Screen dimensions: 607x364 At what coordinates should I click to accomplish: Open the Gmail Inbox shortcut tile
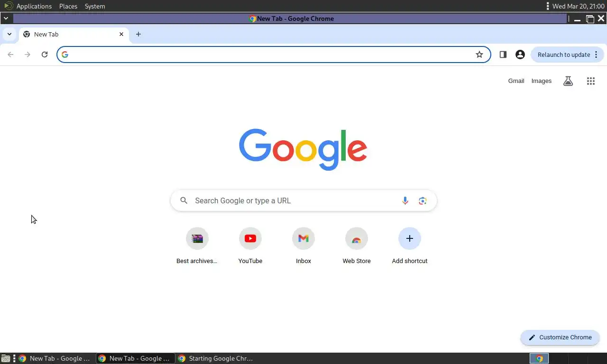point(303,238)
